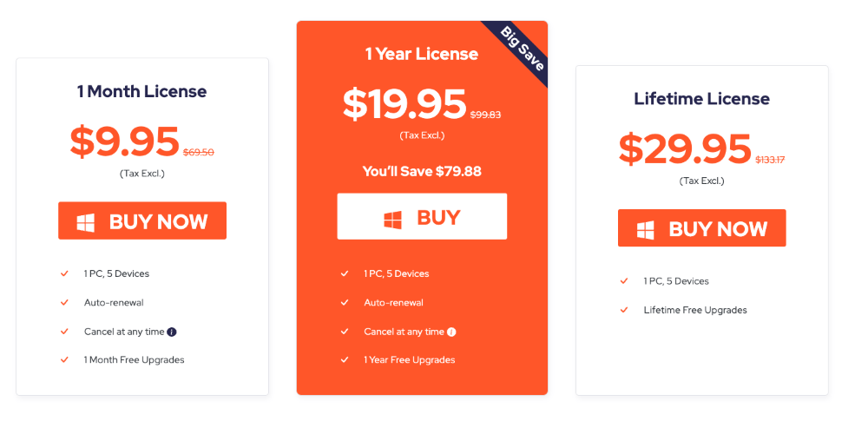The width and height of the screenshot is (868, 421).
Task: Click checkmark beside Auto-renewal in 1 Month plan
Action: tap(64, 302)
